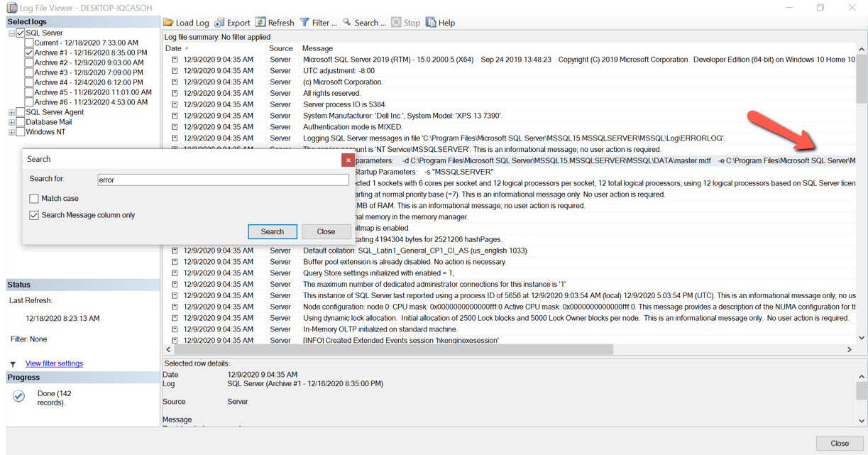The height and width of the screenshot is (455, 868).
Task: Expand the Windows NT node
Action: pos(11,132)
